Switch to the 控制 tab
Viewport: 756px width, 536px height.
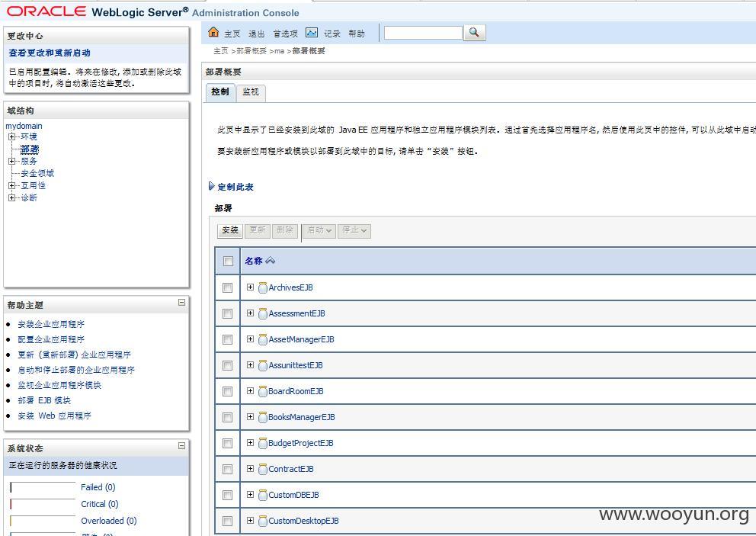(x=220, y=91)
